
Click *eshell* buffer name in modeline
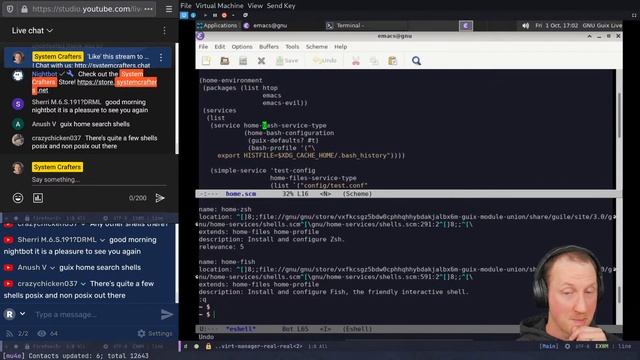click(x=241, y=329)
